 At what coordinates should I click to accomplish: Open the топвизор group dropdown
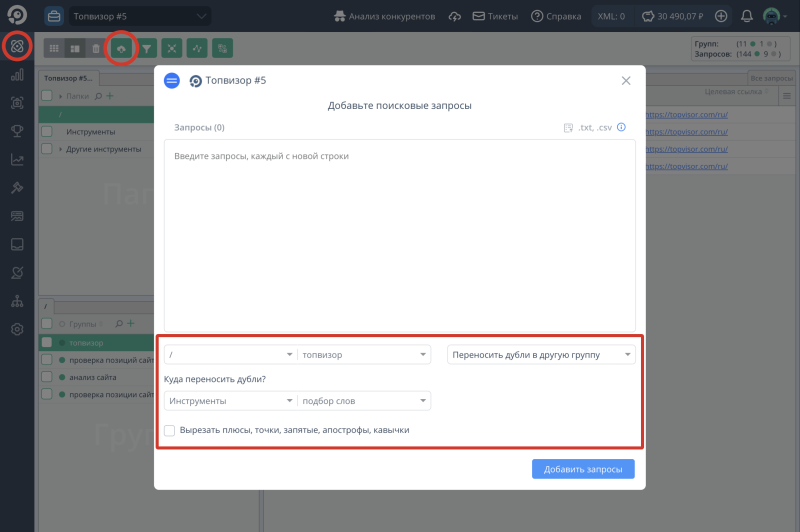coord(364,354)
